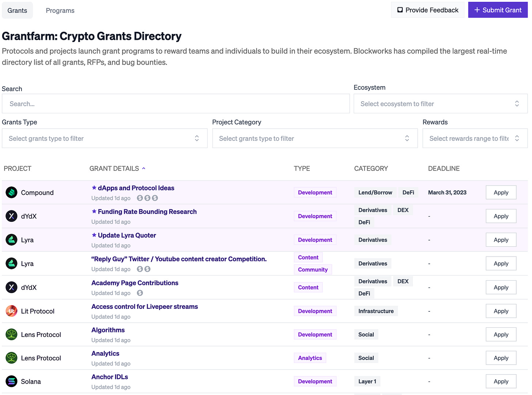The height and width of the screenshot is (395, 532).
Task: Switch to the Grants tab
Action: click(17, 10)
